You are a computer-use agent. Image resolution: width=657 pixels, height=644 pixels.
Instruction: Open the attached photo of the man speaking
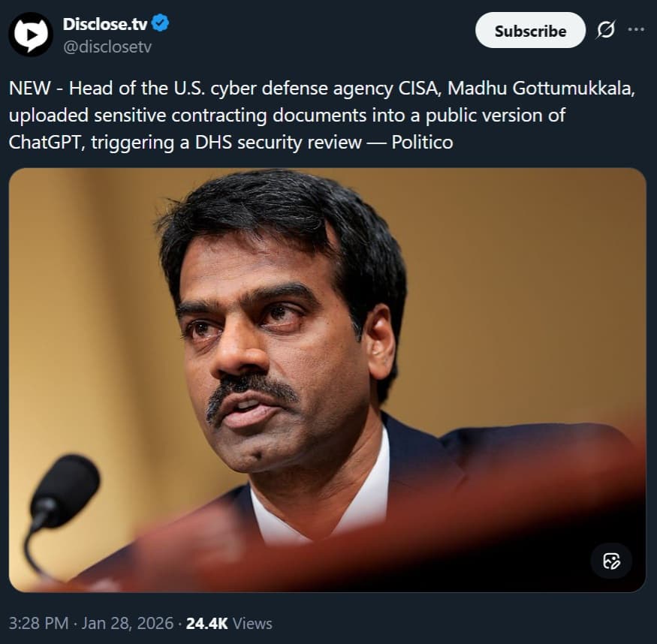[x=327, y=379]
